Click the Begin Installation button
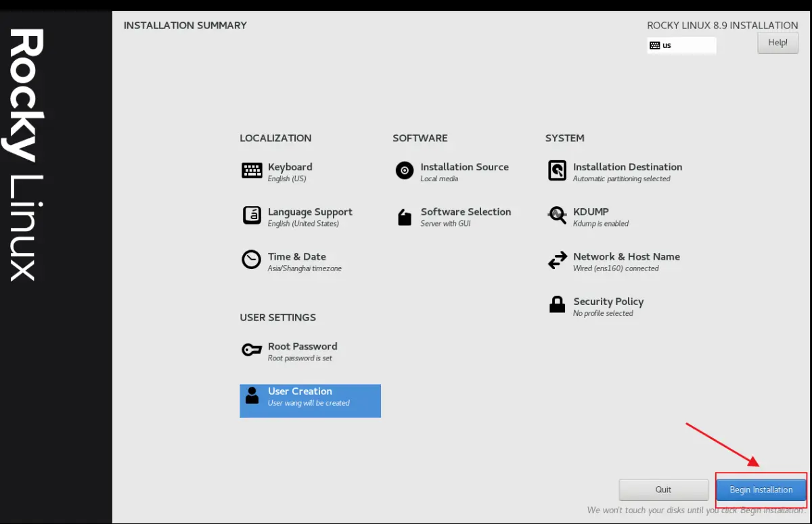812x524 pixels. (761, 490)
